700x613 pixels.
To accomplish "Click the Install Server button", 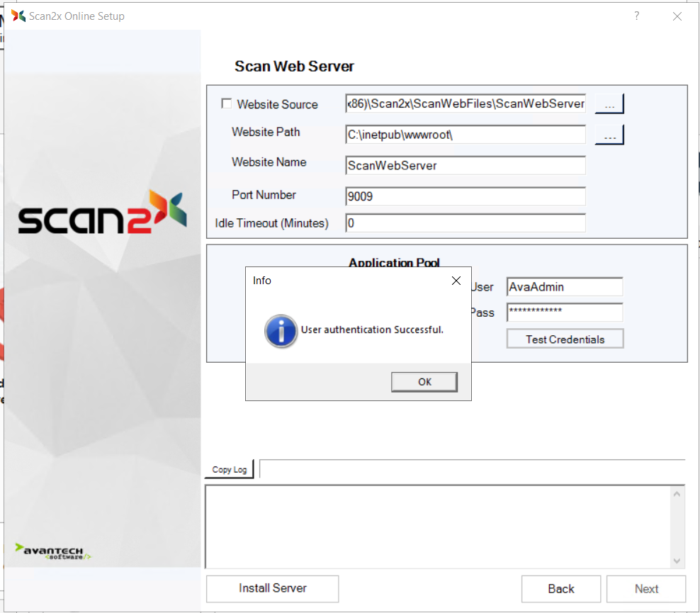I will click(x=272, y=588).
